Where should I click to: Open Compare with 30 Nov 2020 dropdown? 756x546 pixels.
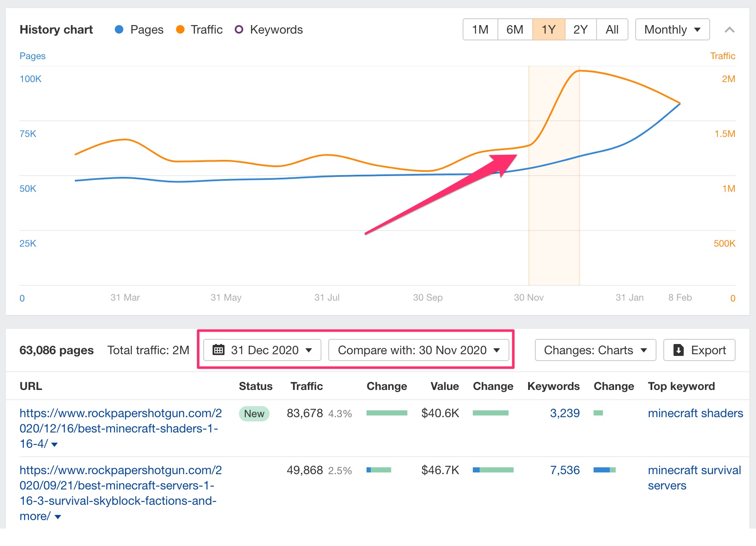(418, 350)
